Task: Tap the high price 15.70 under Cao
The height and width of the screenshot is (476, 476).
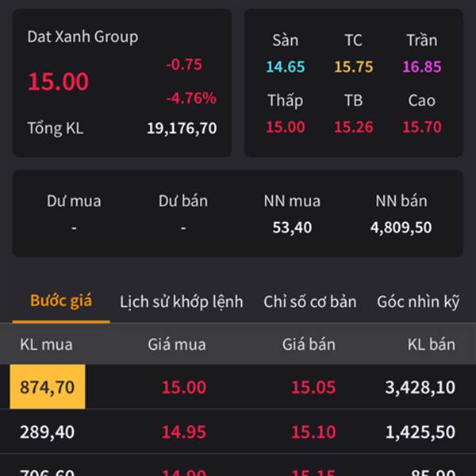Action: click(x=422, y=127)
